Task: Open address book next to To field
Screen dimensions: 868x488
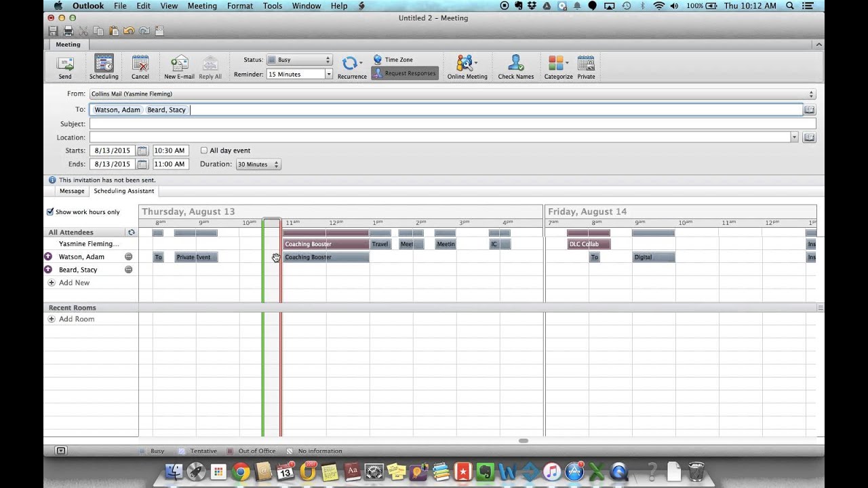Action: pyautogui.click(x=809, y=110)
